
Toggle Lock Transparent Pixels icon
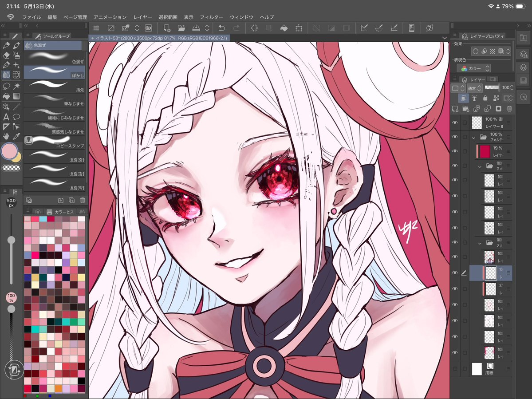click(x=496, y=98)
